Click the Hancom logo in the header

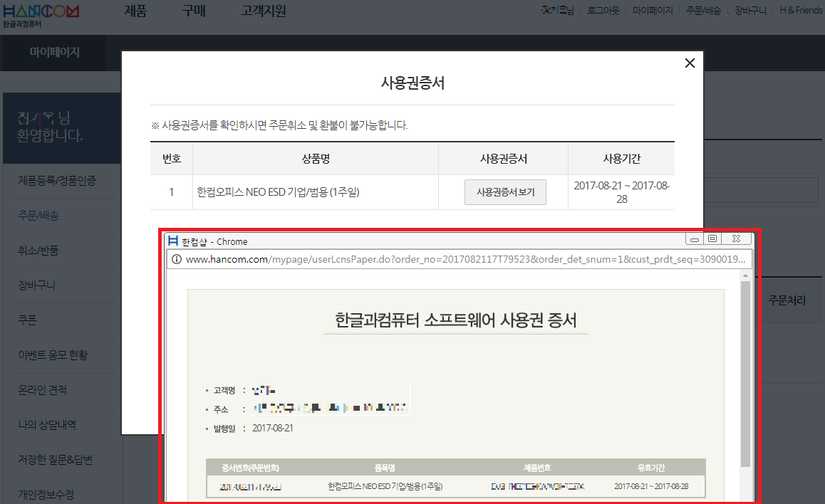pyautogui.click(x=41, y=16)
